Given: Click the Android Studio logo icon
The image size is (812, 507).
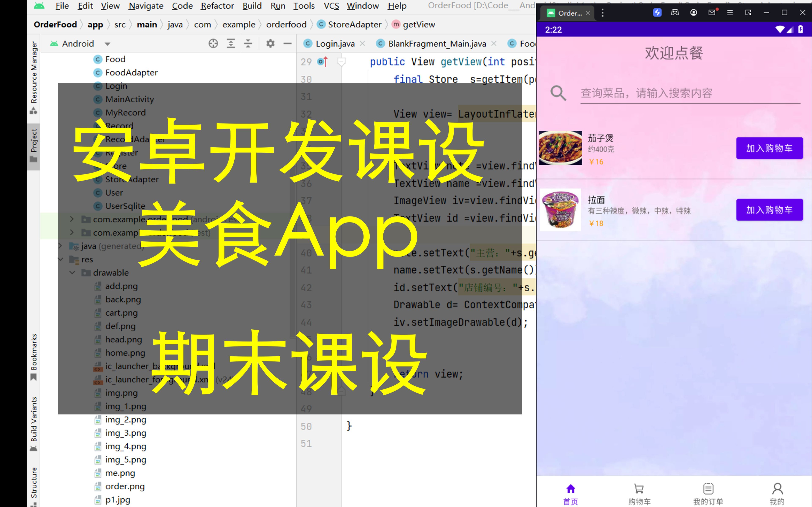Looking at the screenshot, I should [x=39, y=6].
